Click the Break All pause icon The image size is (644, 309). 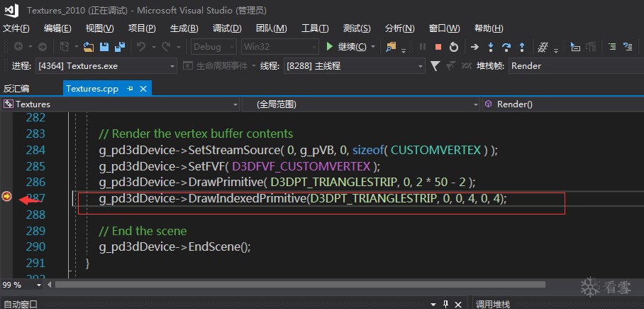422,47
